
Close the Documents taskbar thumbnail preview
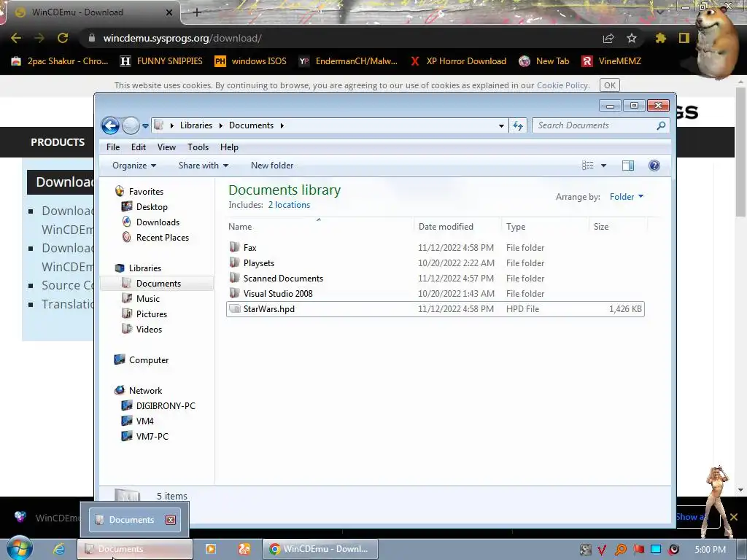[171, 520]
